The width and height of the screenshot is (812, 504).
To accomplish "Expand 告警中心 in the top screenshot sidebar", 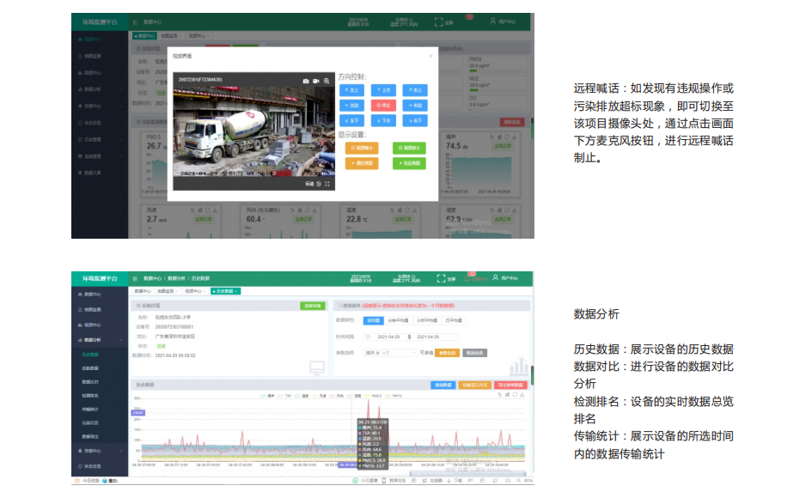I will click(x=120, y=106).
